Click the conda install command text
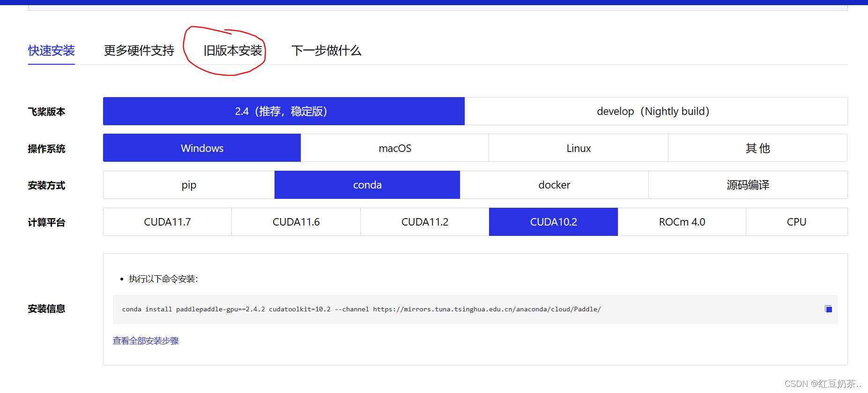The width and height of the screenshot is (868, 393). 361,310
